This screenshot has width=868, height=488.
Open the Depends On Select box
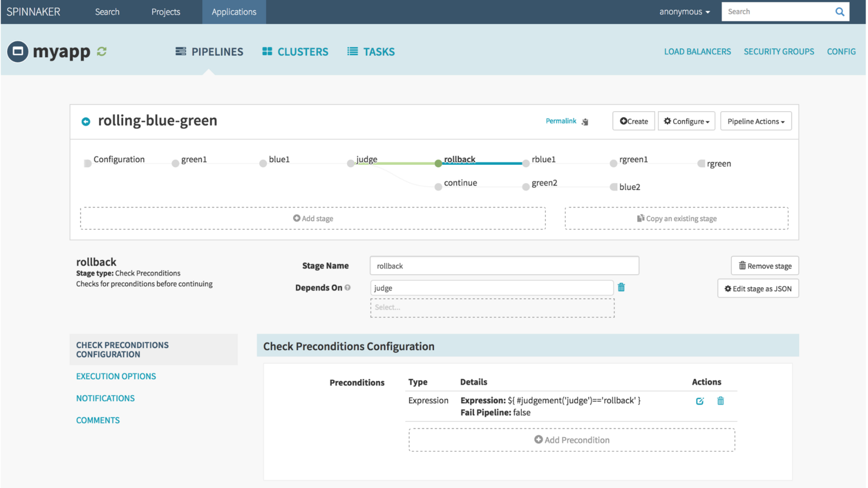(493, 307)
